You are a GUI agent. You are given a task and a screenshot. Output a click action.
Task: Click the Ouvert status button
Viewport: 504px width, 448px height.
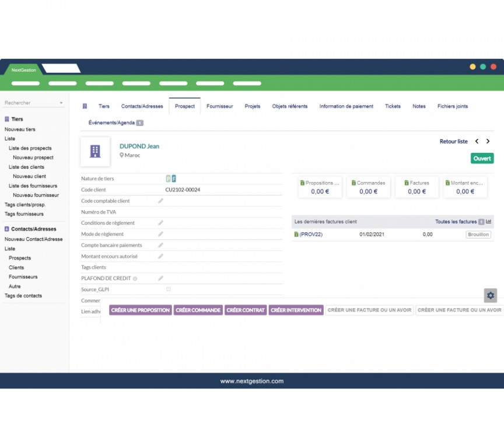(x=482, y=159)
